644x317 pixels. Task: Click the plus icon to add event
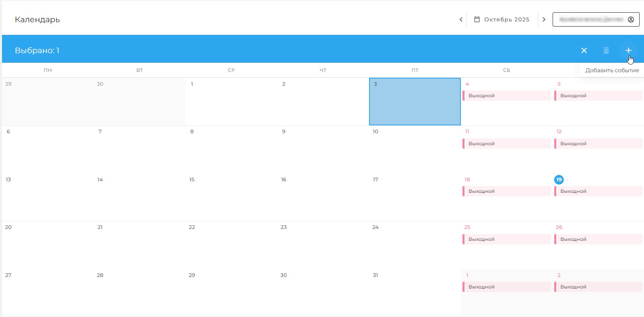[x=628, y=50]
